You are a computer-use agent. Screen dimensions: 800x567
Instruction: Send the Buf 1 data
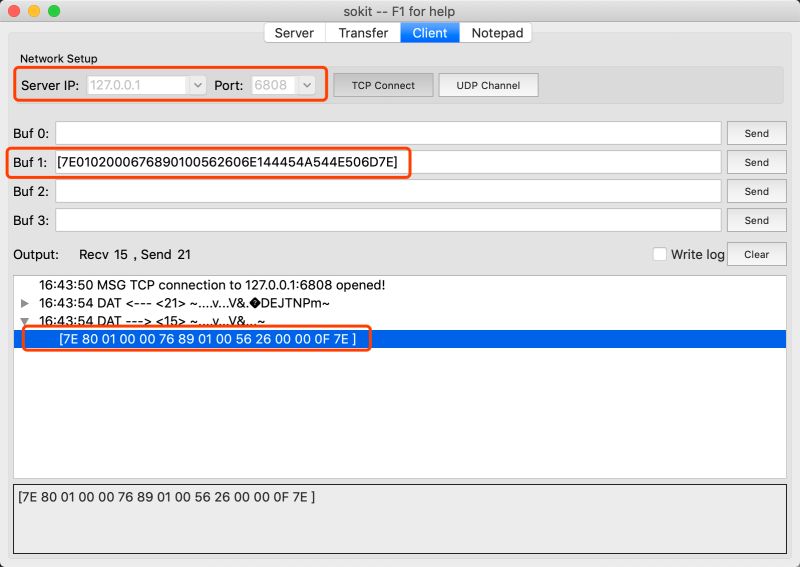[x=756, y=162]
